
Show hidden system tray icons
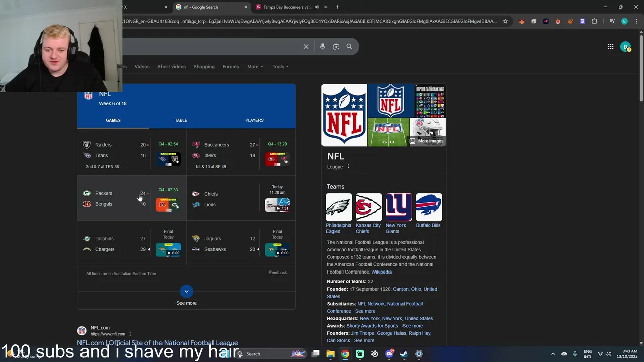click(553, 354)
